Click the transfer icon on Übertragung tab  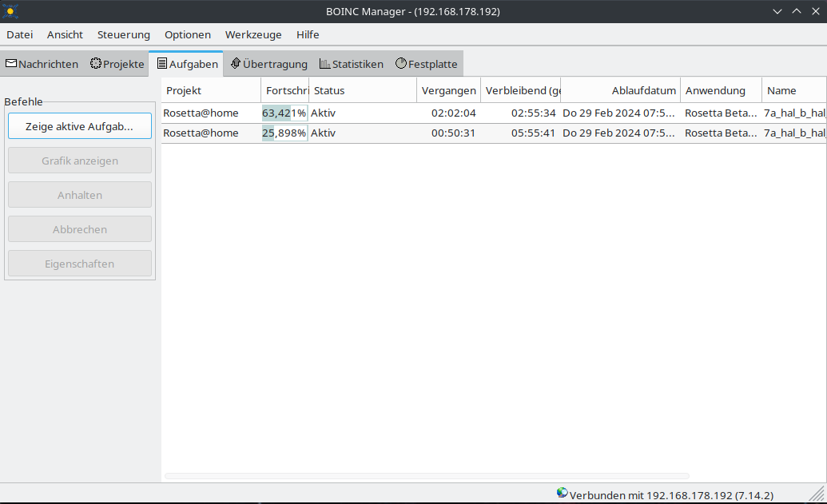[x=236, y=64]
